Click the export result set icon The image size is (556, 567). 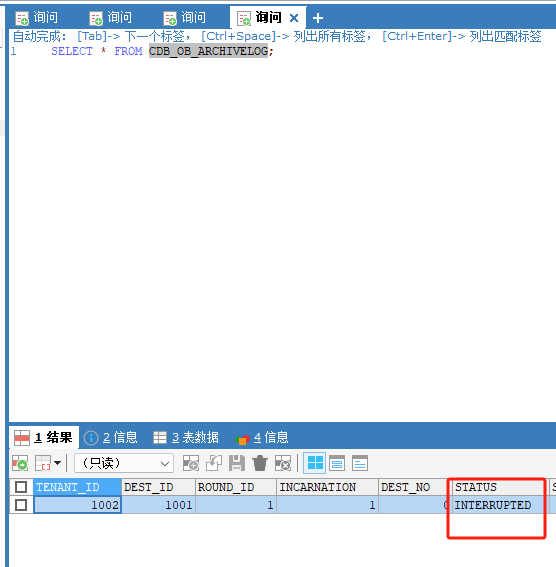20,463
